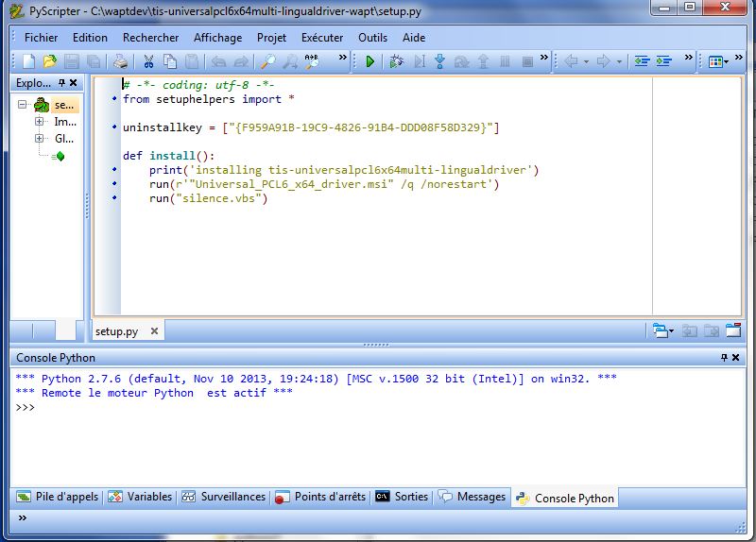Start debugging with the bug icon
Image resolution: width=756 pixels, height=542 pixels.
396,61
